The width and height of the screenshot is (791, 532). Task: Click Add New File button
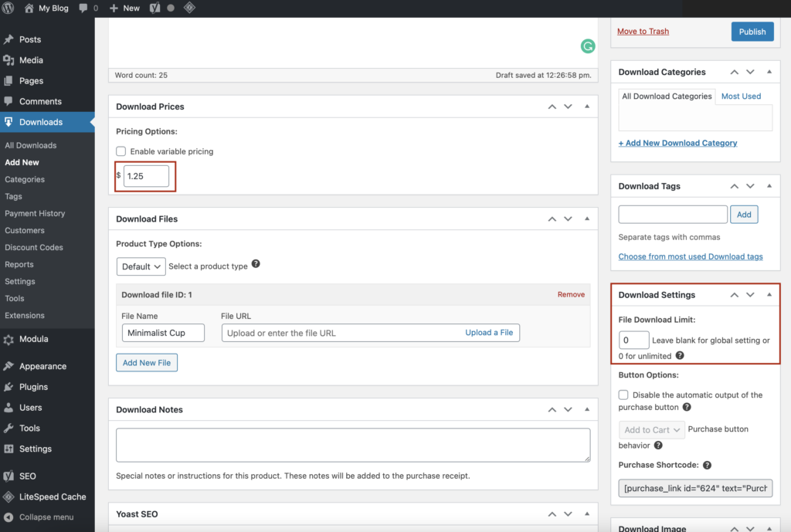click(x=147, y=363)
